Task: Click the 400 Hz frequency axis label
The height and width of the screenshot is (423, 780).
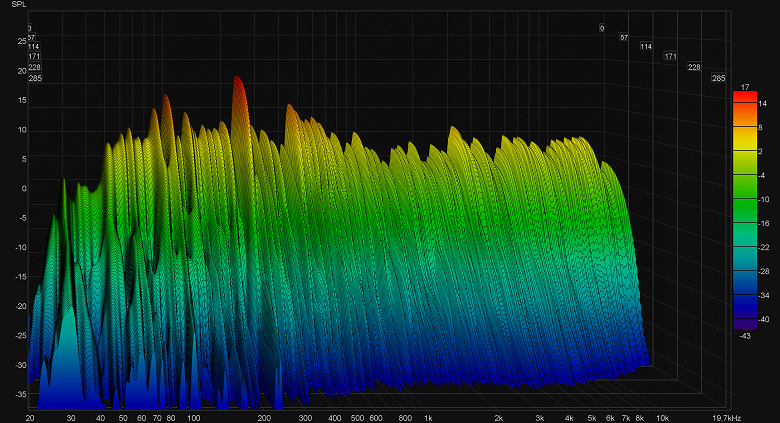Action: click(335, 418)
